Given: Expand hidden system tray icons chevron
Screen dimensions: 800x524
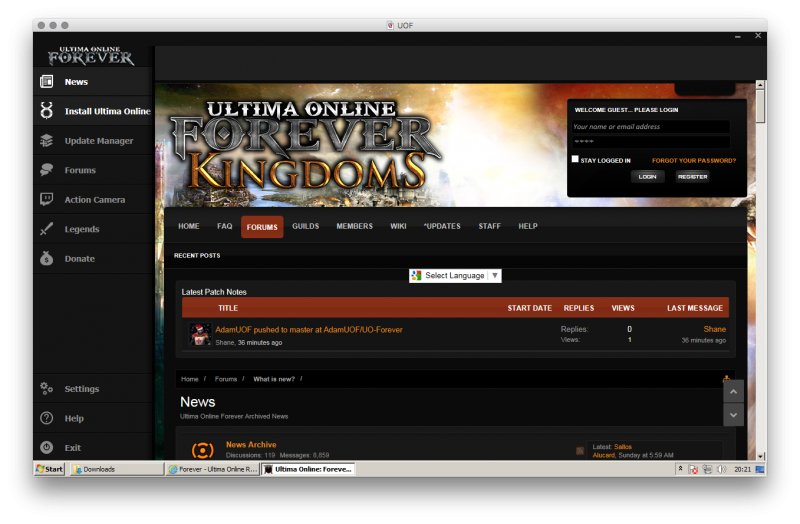Looking at the screenshot, I should point(680,468).
